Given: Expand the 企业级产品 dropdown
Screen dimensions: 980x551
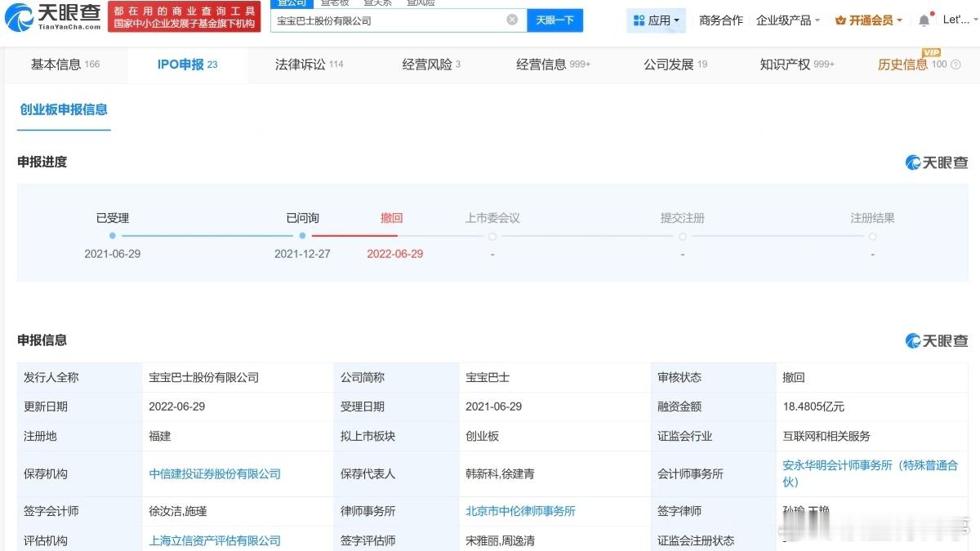Looking at the screenshot, I should pyautogui.click(x=787, y=20).
